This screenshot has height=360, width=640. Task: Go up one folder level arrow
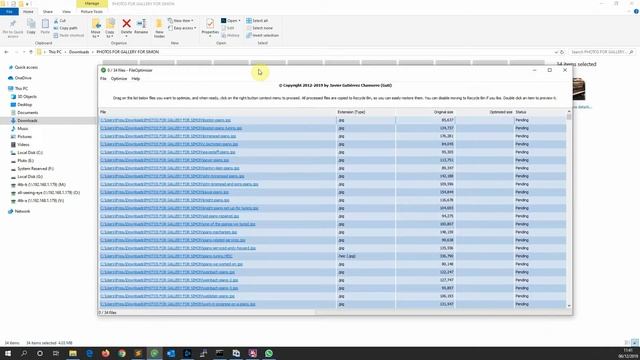click(31, 52)
